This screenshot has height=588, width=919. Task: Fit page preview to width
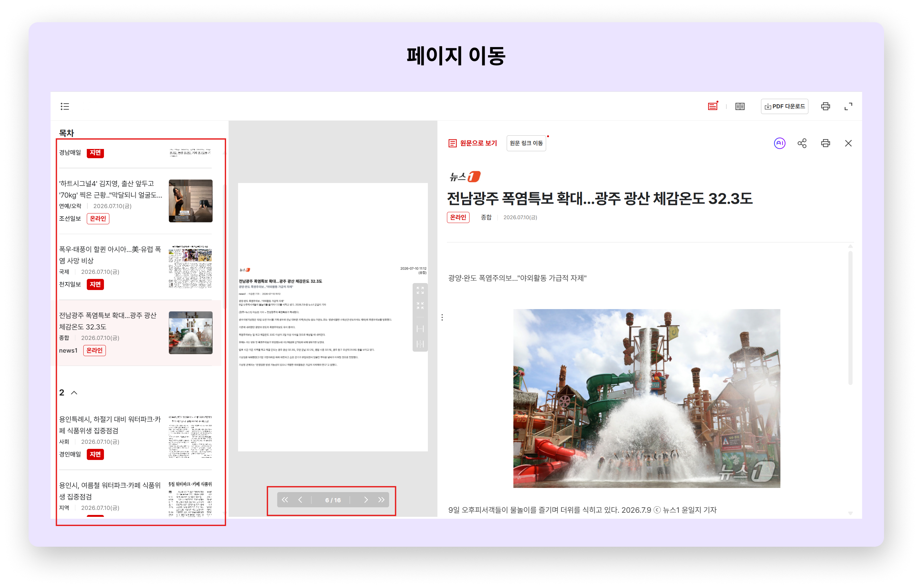tap(420, 329)
